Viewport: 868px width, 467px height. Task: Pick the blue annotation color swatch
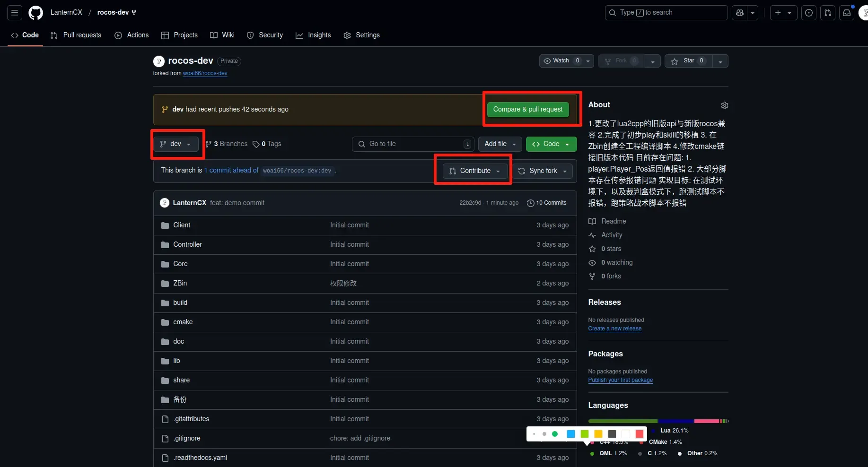click(571, 434)
